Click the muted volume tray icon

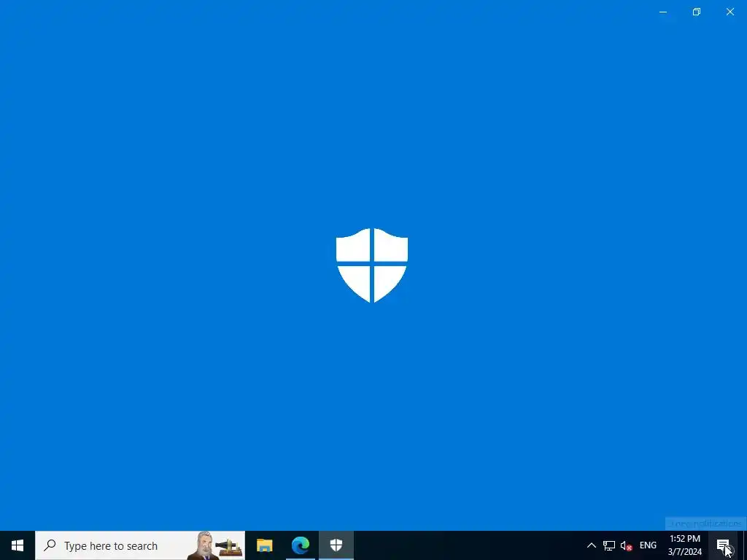coord(626,545)
